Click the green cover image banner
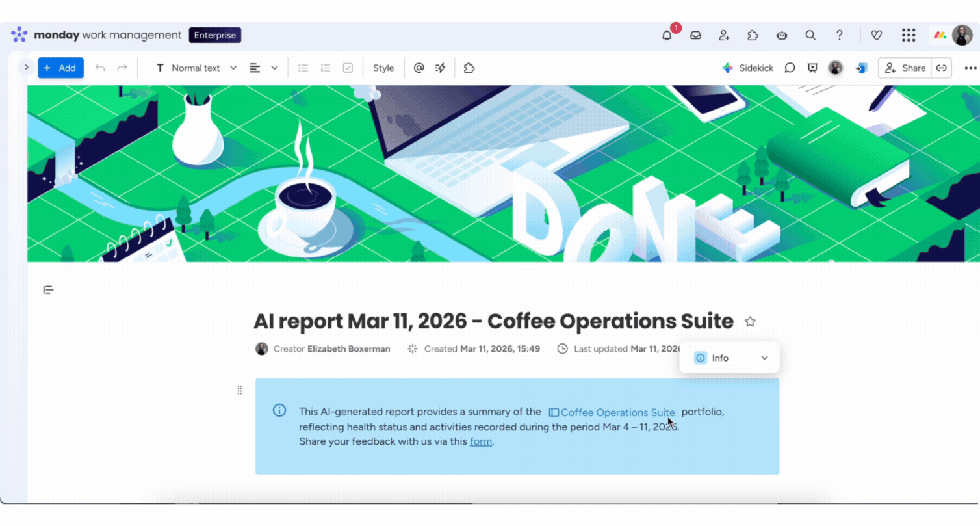 [x=504, y=174]
